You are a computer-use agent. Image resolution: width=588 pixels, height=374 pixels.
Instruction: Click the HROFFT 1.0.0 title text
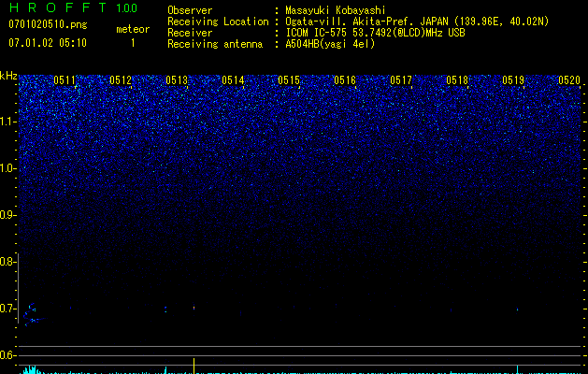pos(73,7)
